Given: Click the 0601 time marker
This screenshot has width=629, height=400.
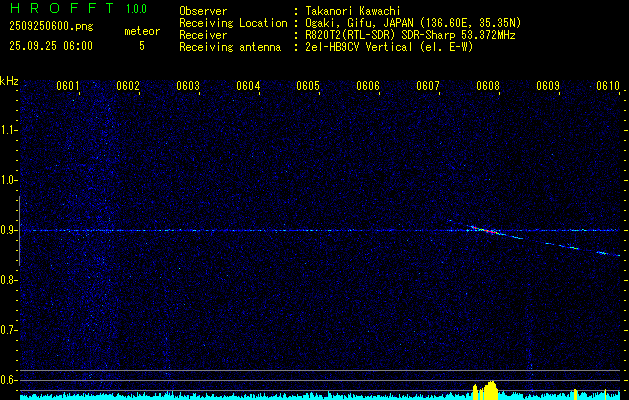Looking at the screenshot, I should [x=68, y=86].
